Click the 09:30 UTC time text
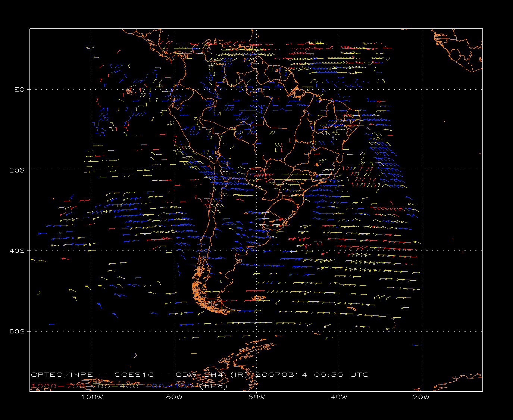The width and height of the screenshot is (513, 420). click(x=341, y=374)
